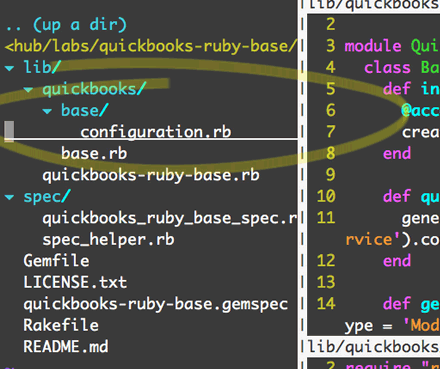Place cursor on 'class' keyword

coord(387,68)
